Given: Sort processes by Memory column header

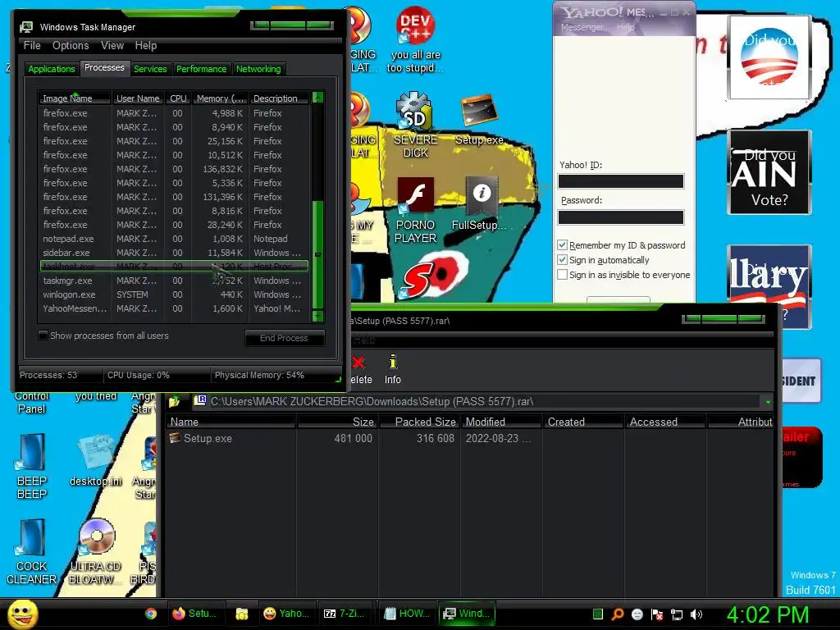Looking at the screenshot, I should (x=220, y=98).
